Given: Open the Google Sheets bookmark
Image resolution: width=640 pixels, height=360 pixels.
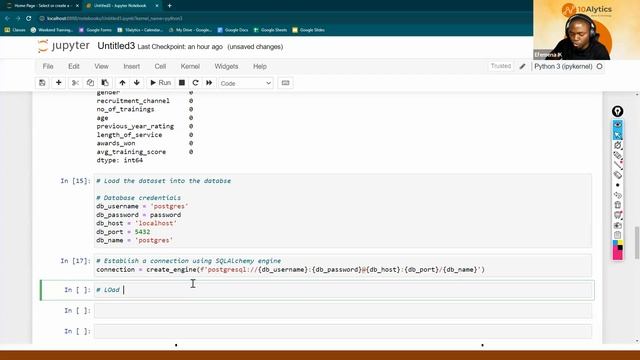Looking at the screenshot, I should (x=270, y=30).
